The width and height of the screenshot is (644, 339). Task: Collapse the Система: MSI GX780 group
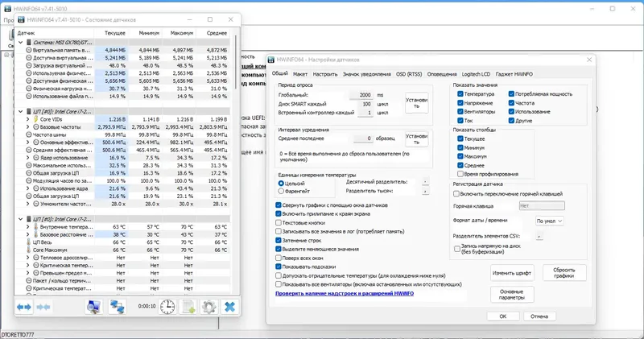pos(21,43)
